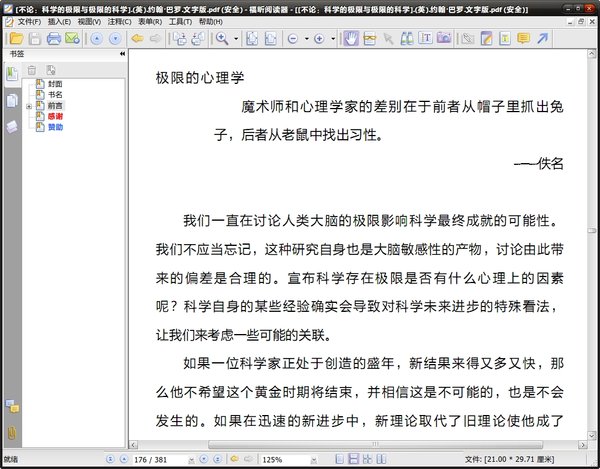Click the toolbar zoom out minus icon
Image resolution: width=600 pixels, height=469 pixels.
click(x=293, y=39)
